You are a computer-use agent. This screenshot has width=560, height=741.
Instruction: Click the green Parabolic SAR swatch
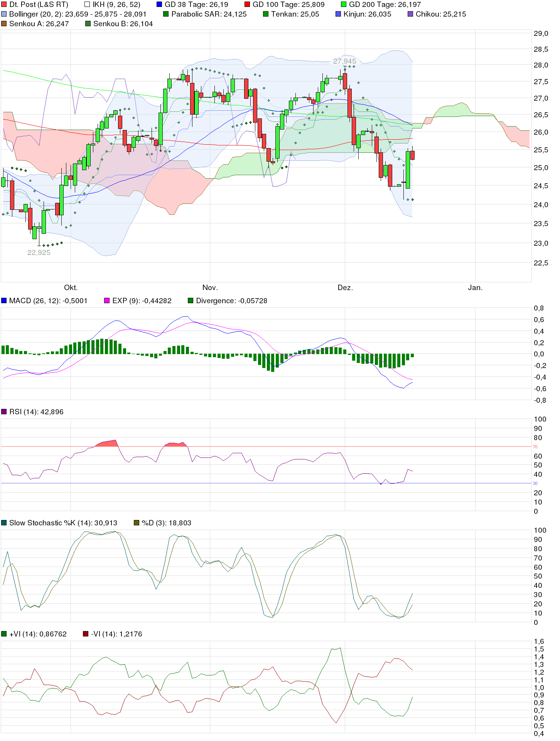coord(166,14)
